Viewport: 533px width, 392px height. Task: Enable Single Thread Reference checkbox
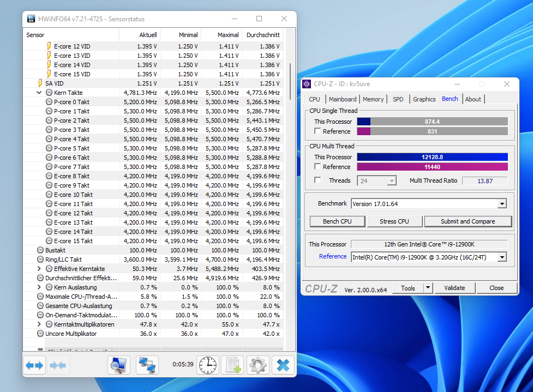(x=318, y=131)
